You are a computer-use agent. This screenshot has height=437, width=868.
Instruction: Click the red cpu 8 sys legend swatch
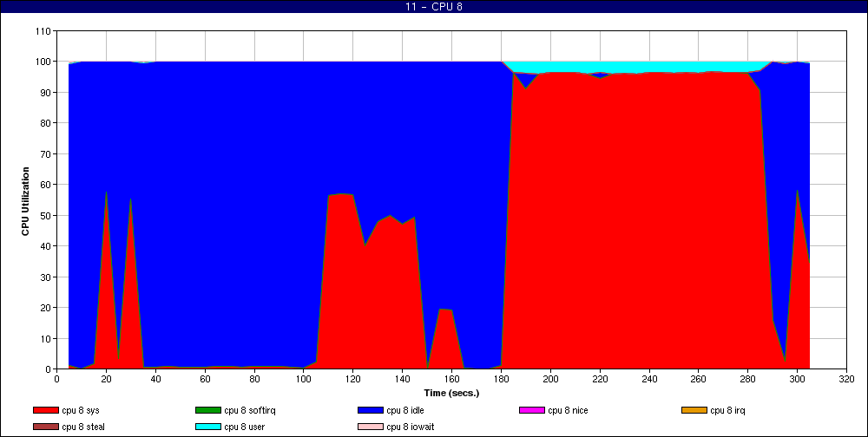(x=45, y=410)
